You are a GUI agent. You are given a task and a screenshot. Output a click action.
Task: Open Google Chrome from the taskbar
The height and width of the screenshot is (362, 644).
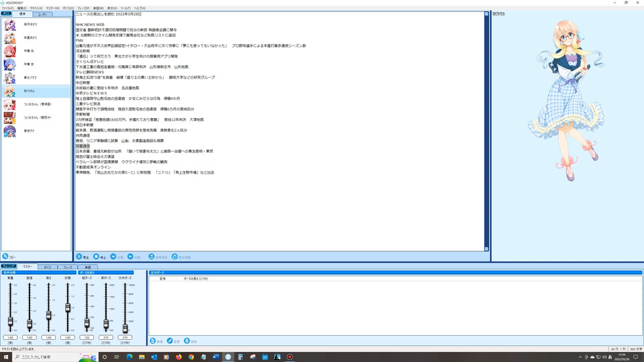click(x=191, y=357)
